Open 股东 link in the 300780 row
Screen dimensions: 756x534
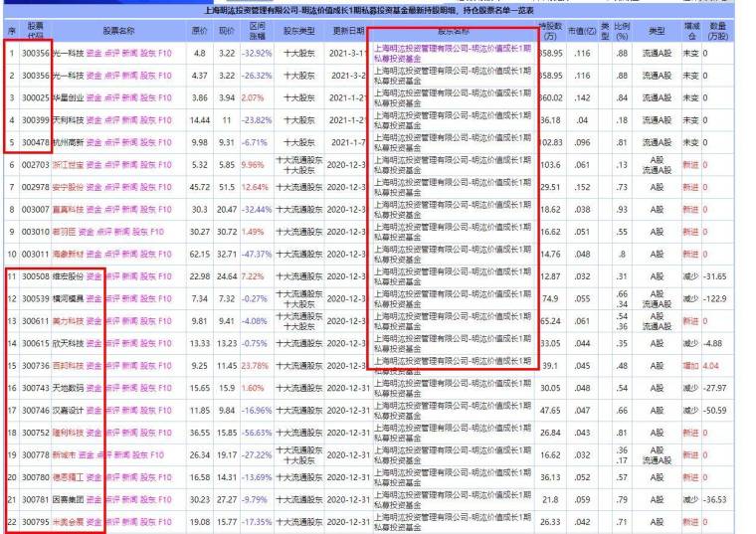(147, 477)
